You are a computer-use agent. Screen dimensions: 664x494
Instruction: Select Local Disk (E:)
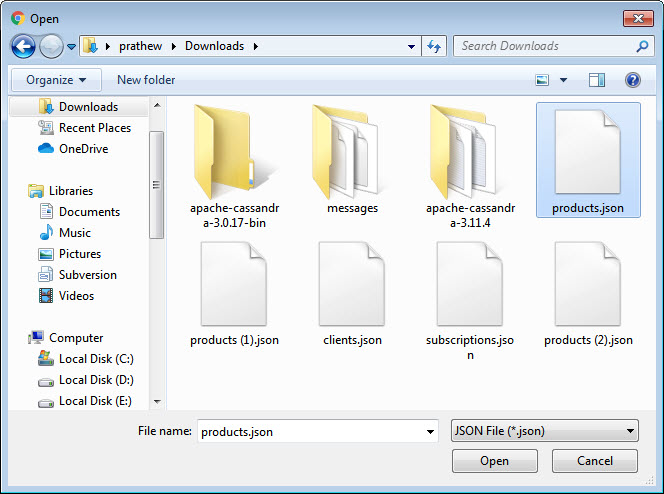pos(85,401)
